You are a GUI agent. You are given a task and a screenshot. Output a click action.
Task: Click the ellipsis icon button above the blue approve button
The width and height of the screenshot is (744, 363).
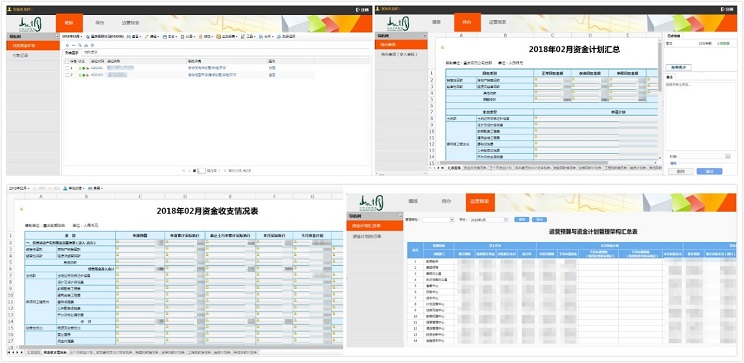pyautogui.click(x=728, y=156)
